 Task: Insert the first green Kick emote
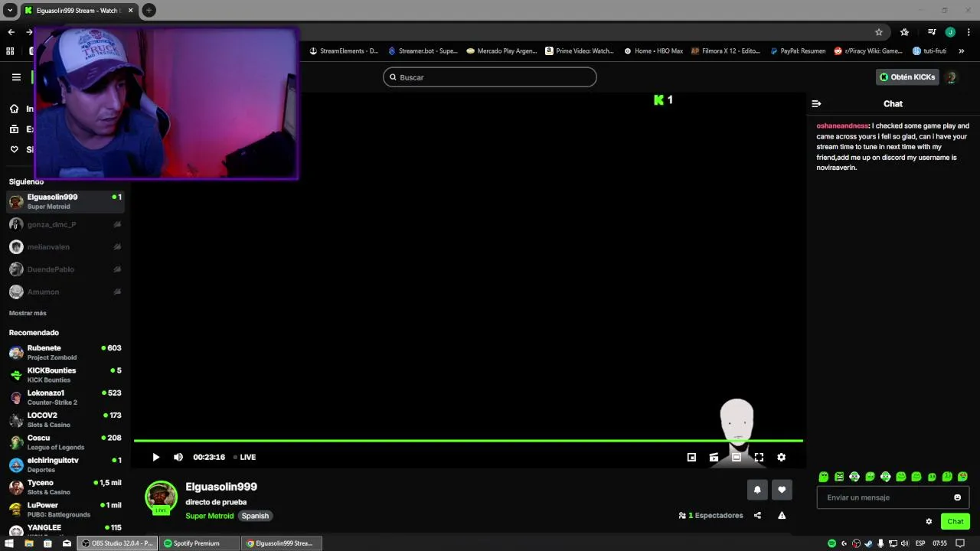point(824,477)
